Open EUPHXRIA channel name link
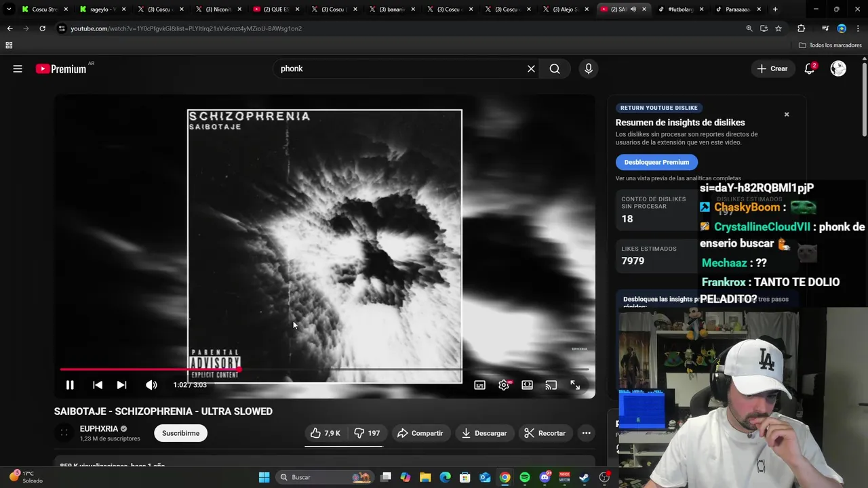The image size is (868, 488). click(x=99, y=429)
